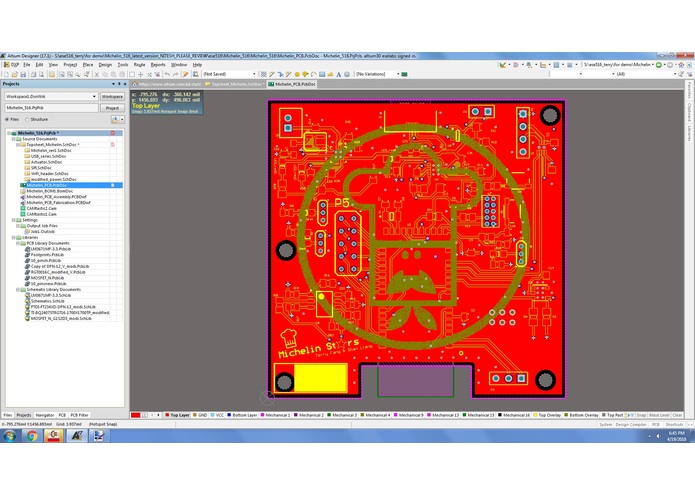Open the Workspace1.DsnWrk dropdown
Screen dimensions: 695x494
coord(94,96)
